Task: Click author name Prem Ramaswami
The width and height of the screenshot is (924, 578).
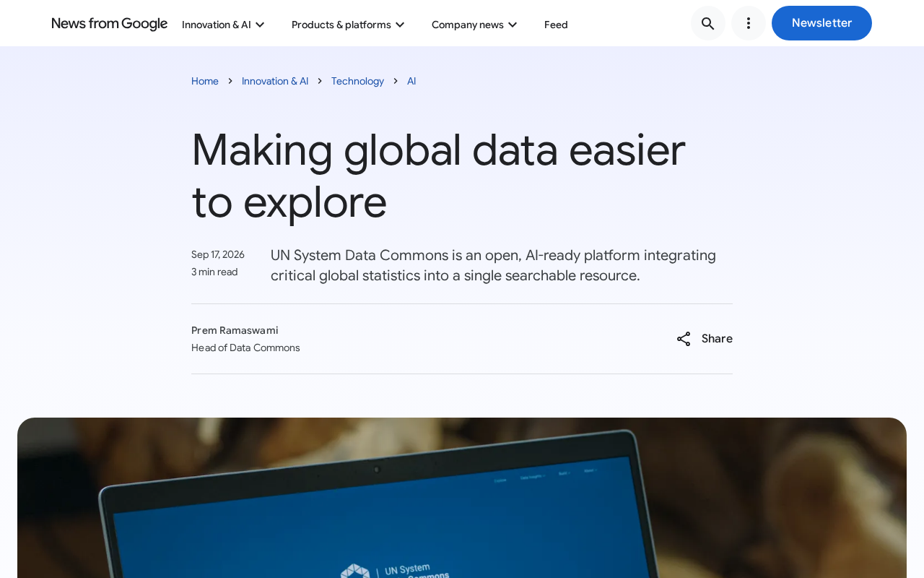Action: [235, 330]
